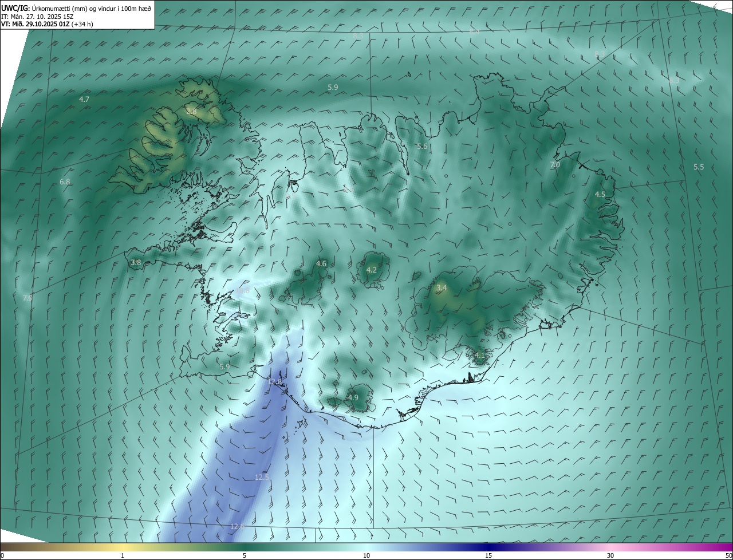Select the 6.8 value label
The width and height of the screenshot is (733, 560).
(x=65, y=182)
